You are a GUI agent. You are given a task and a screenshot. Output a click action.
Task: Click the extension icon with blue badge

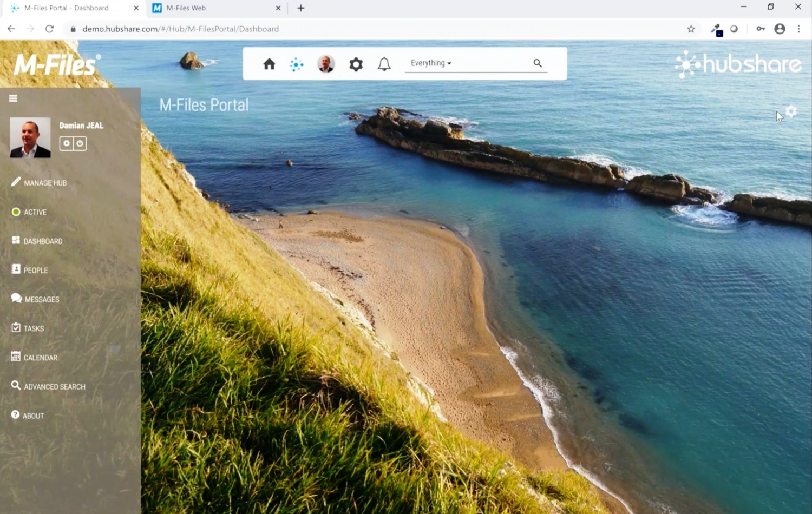tap(717, 30)
